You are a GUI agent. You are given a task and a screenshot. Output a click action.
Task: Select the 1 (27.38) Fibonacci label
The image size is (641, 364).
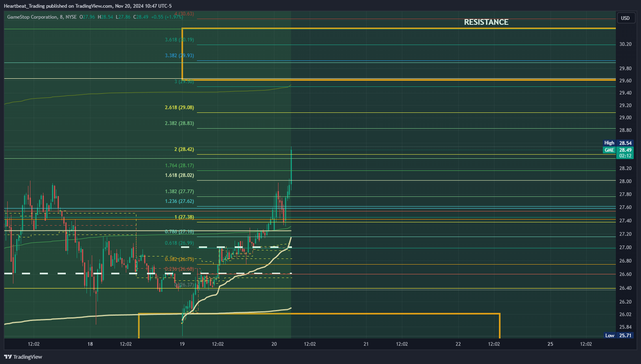(184, 217)
